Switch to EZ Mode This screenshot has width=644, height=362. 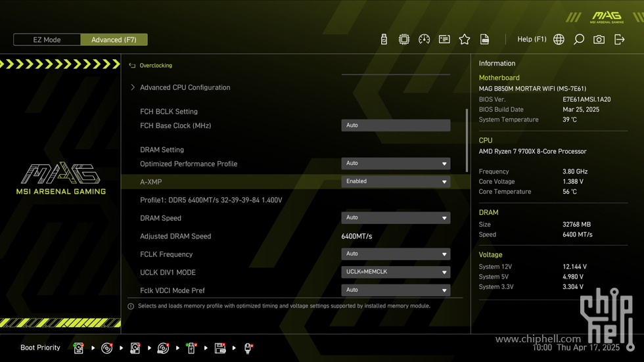tap(47, 40)
